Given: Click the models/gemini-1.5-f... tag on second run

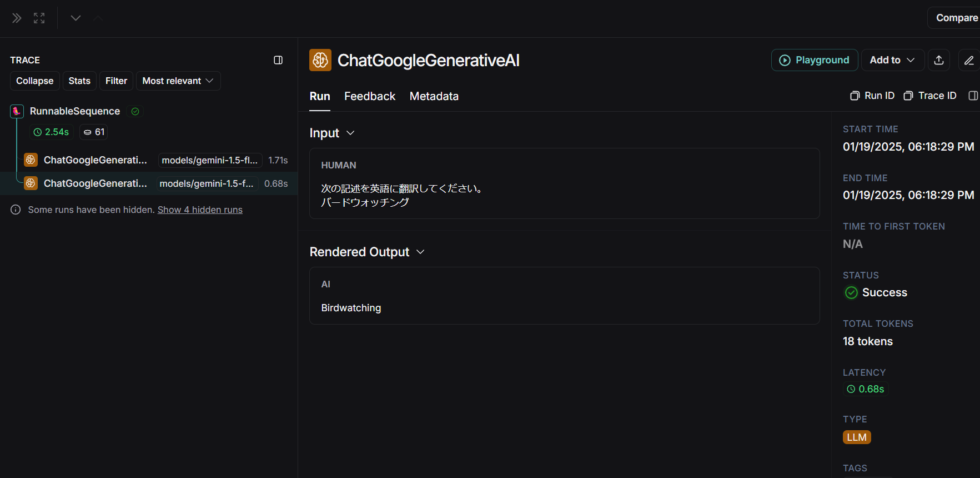Looking at the screenshot, I should click(207, 183).
